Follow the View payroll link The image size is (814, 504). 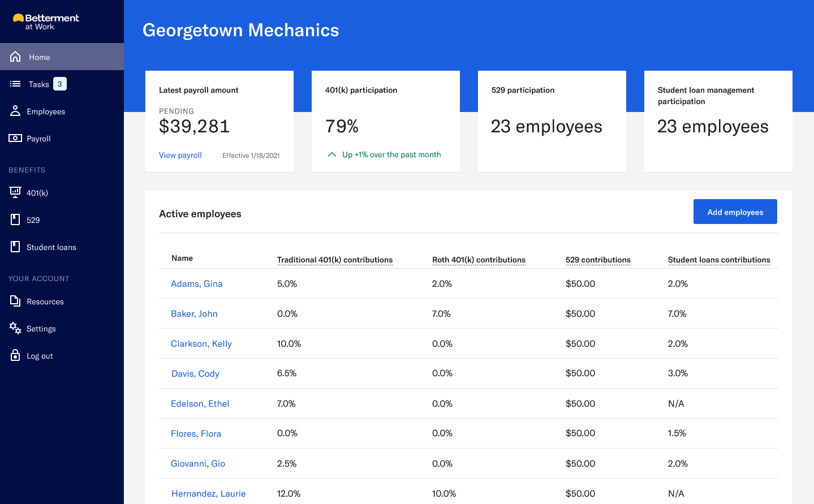[180, 155]
